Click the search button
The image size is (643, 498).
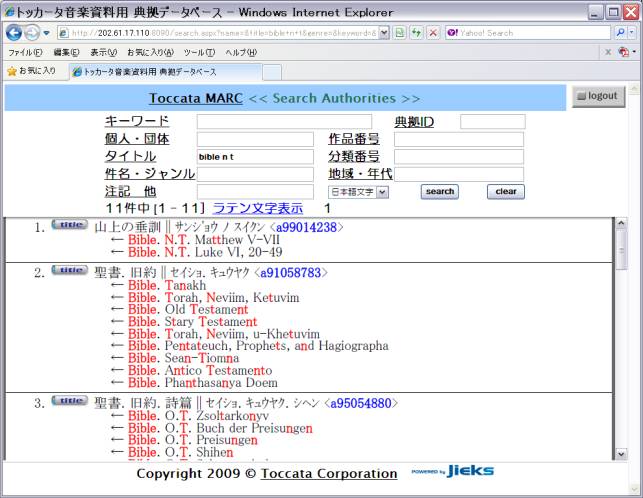pos(440,192)
